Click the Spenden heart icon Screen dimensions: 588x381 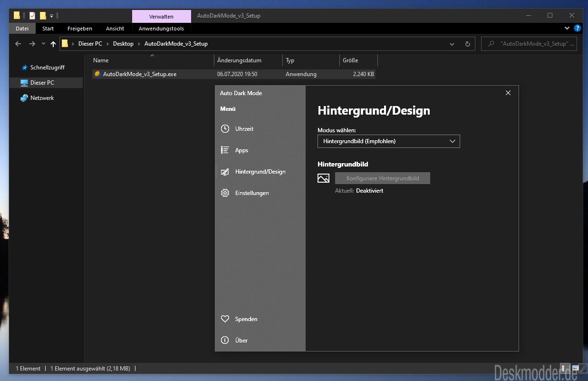(x=225, y=319)
